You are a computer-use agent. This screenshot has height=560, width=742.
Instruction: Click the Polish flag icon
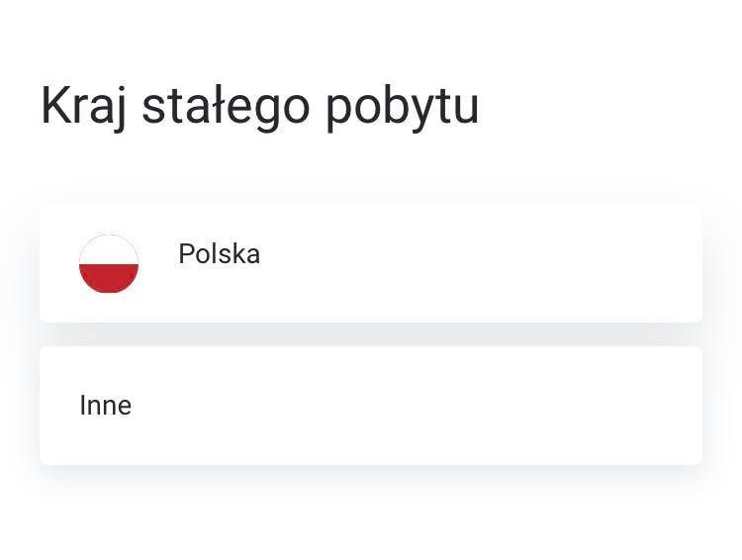pyautogui.click(x=109, y=263)
